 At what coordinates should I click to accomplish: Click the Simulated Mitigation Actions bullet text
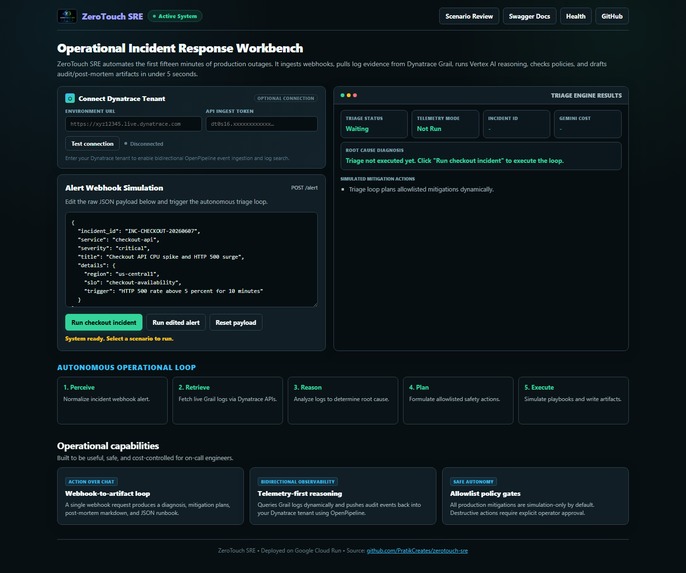point(421,189)
